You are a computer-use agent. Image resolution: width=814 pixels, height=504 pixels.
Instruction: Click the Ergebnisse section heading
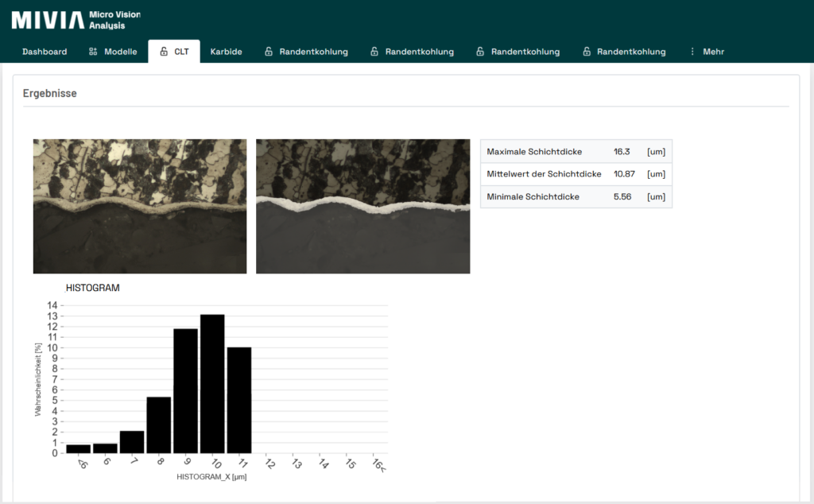click(49, 93)
